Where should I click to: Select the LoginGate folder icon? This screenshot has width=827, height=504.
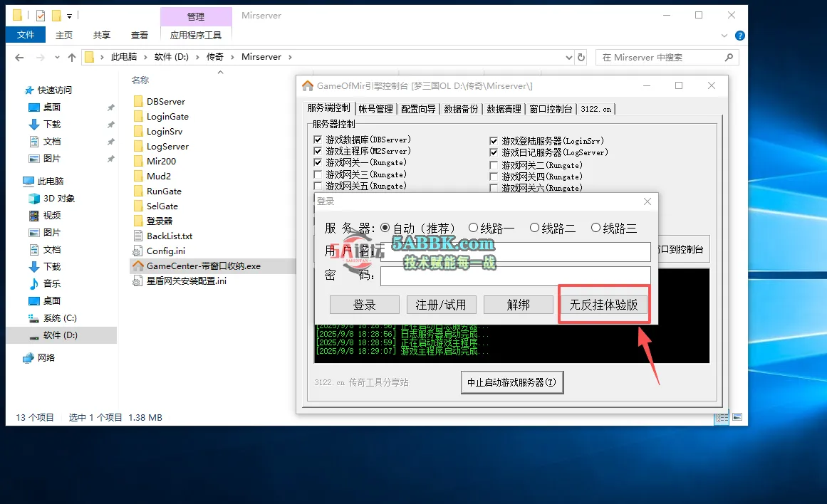[x=138, y=116]
